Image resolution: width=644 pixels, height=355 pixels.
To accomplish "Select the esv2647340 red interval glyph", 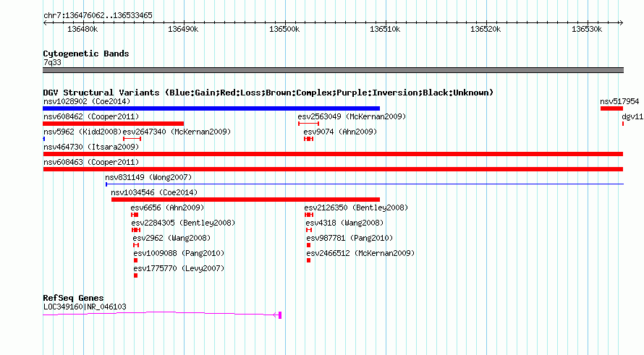I will tap(132, 139).
